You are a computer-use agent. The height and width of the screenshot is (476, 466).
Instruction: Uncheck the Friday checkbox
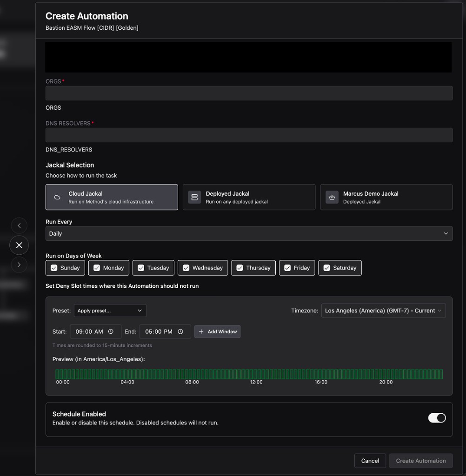(287, 268)
